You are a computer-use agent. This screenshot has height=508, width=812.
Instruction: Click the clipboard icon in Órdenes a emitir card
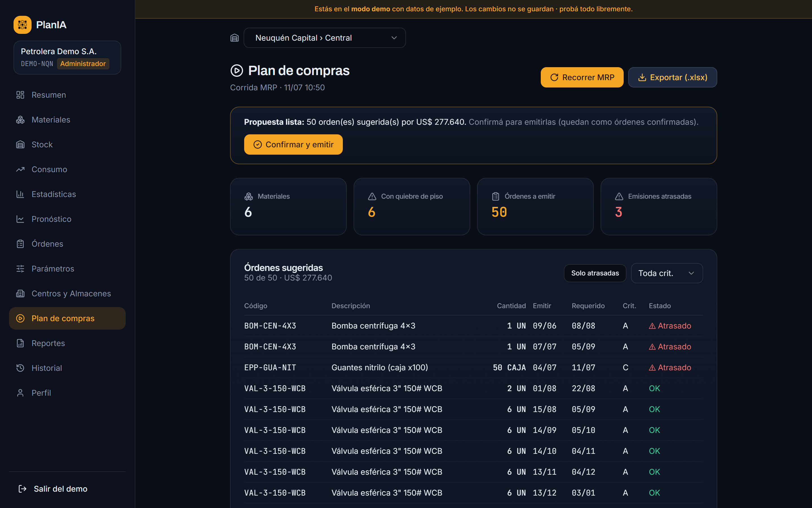pyautogui.click(x=496, y=196)
